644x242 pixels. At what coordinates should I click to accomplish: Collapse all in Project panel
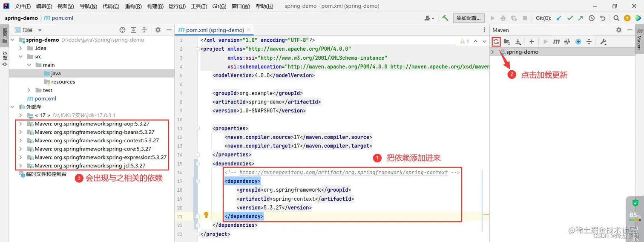pyautogui.click(x=144, y=30)
